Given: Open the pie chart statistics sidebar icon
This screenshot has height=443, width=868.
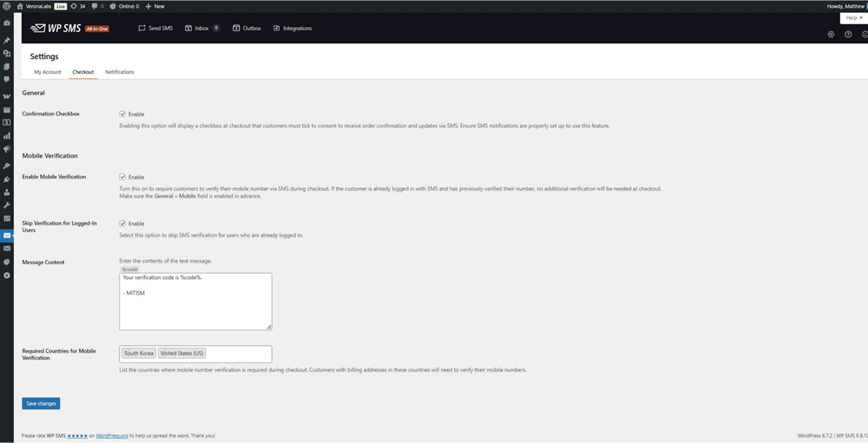Looking at the screenshot, I should click(7, 262).
